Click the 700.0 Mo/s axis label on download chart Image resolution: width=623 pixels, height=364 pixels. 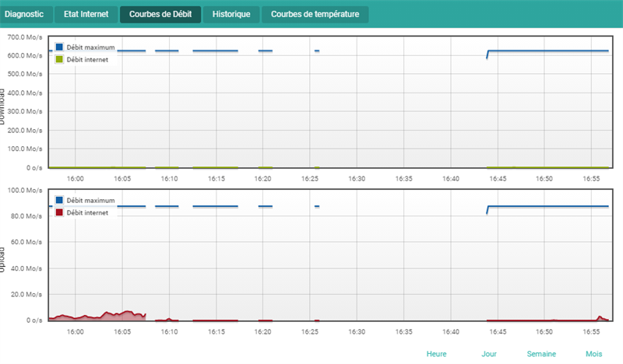click(x=25, y=37)
